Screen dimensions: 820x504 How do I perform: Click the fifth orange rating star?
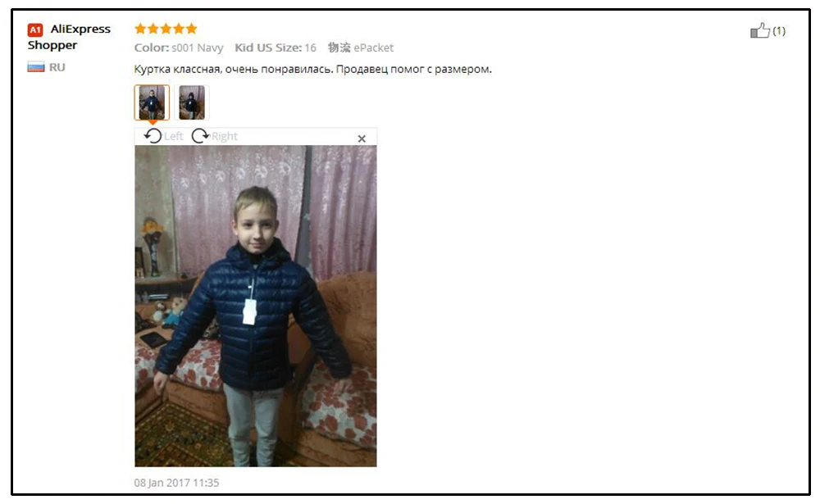(x=191, y=28)
